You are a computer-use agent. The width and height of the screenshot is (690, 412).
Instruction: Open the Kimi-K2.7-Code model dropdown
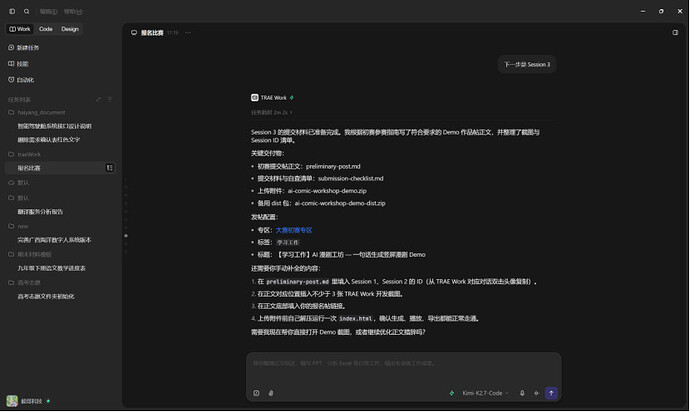point(485,393)
